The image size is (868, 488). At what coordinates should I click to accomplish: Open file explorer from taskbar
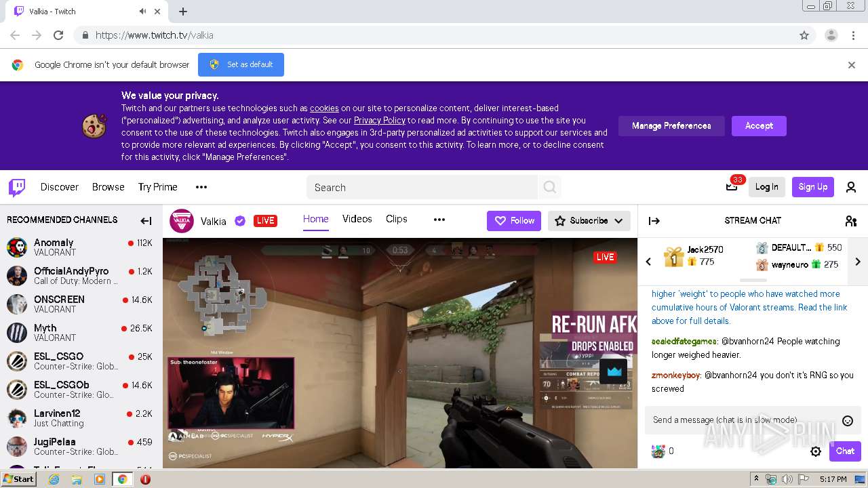coord(77,479)
